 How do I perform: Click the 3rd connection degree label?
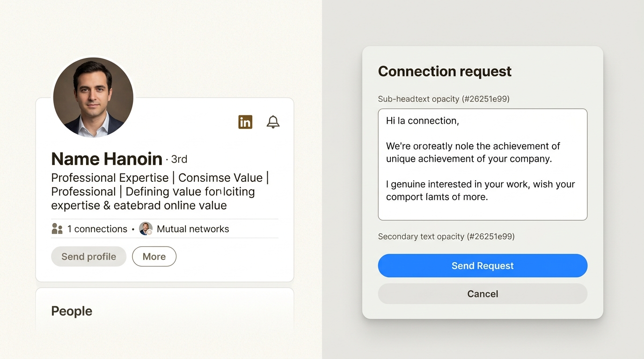[x=179, y=159]
